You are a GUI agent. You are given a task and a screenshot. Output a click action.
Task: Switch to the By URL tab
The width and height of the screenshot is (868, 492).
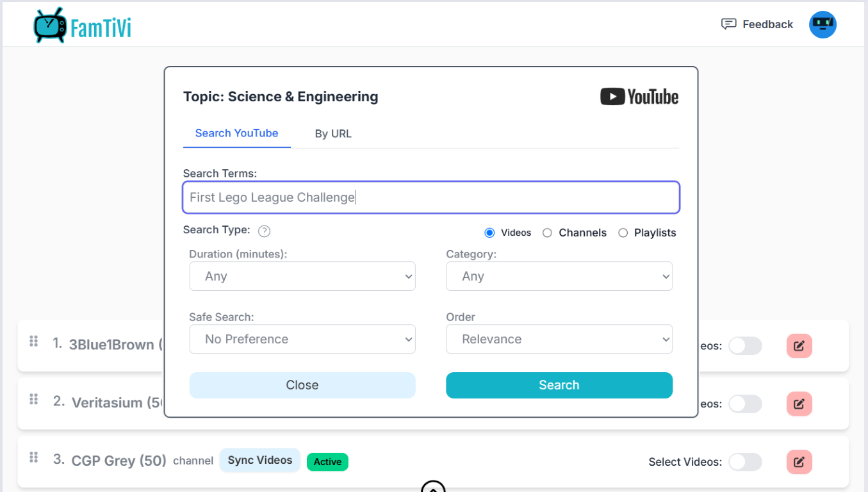pos(332,134)
